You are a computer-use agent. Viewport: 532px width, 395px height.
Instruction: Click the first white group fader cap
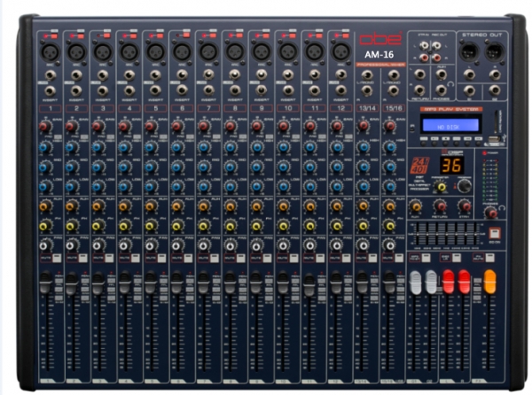415,283
